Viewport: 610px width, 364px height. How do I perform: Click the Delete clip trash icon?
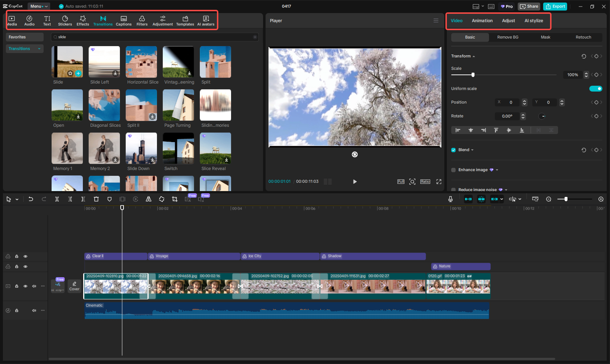[x=96, y=199]
